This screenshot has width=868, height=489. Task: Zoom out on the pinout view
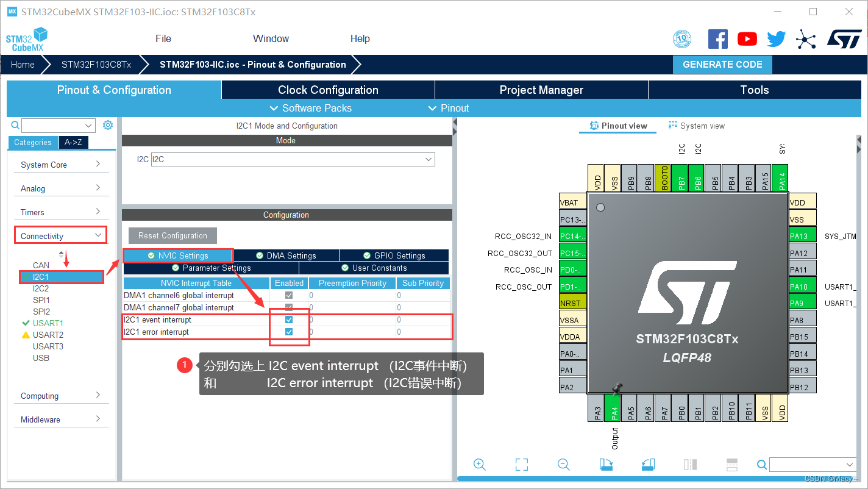(564, 465)
